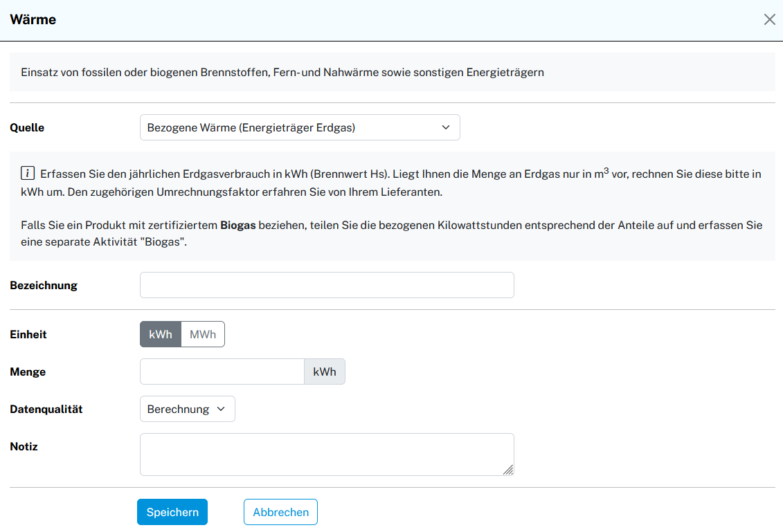Image resolution: width=783 pixels, height=532 pixels.
Task: Cancel using the Abbrechen button
Action: pyautogui.click(x=280, y=512)
